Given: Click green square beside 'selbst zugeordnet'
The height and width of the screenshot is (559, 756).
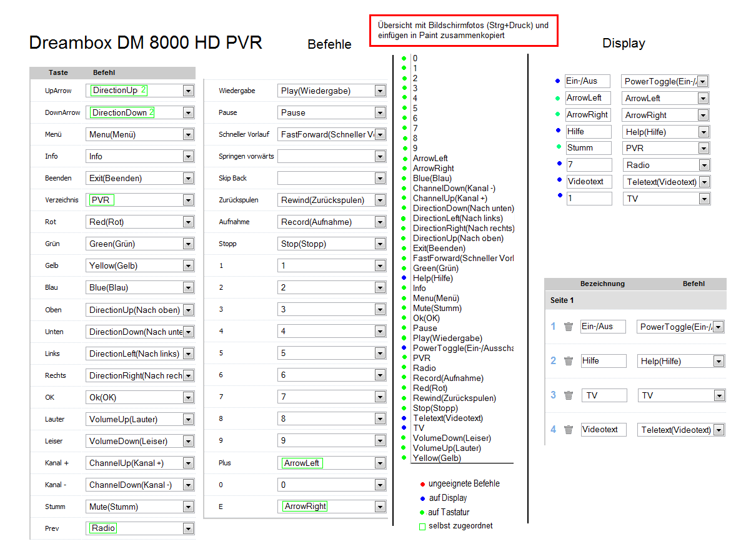Looking at the screenshot, I should tap(422, 527).
